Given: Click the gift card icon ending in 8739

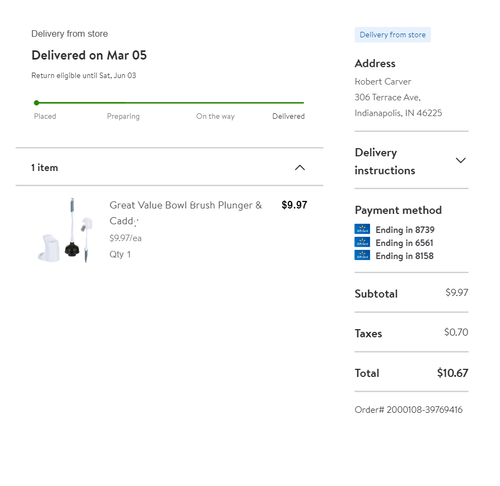Looking at the screenshot, I should [x=362, y=229].
